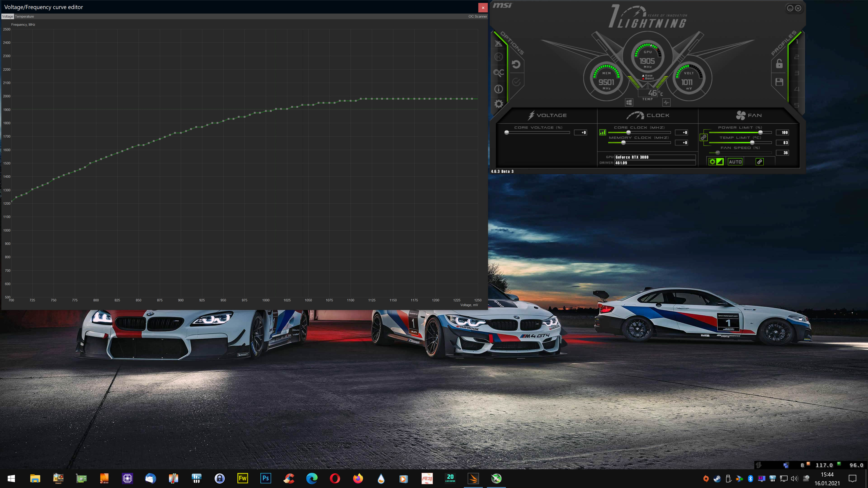Click the save profile icon in Afterburner
This screenshot has height=488, width=868.
[779, 81]
